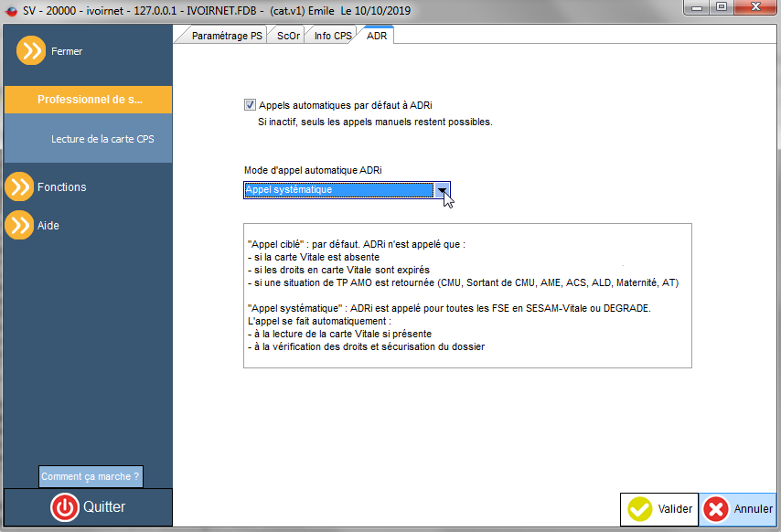Click the app icon in the title bar

[x=11, y=10]
